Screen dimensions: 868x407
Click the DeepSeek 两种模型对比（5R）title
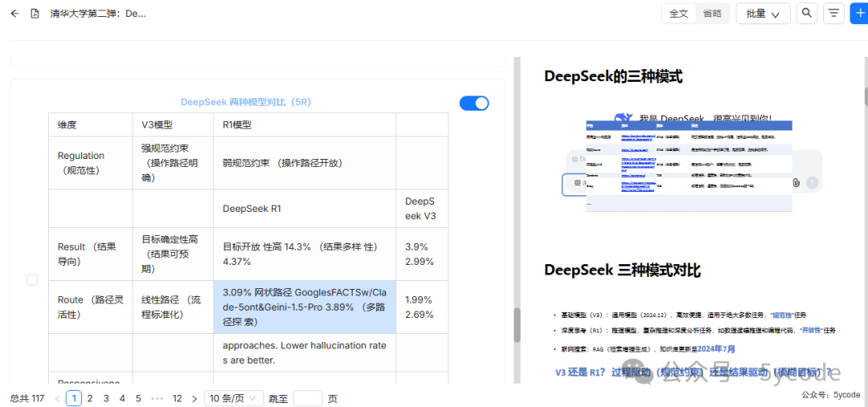(246, 102)
